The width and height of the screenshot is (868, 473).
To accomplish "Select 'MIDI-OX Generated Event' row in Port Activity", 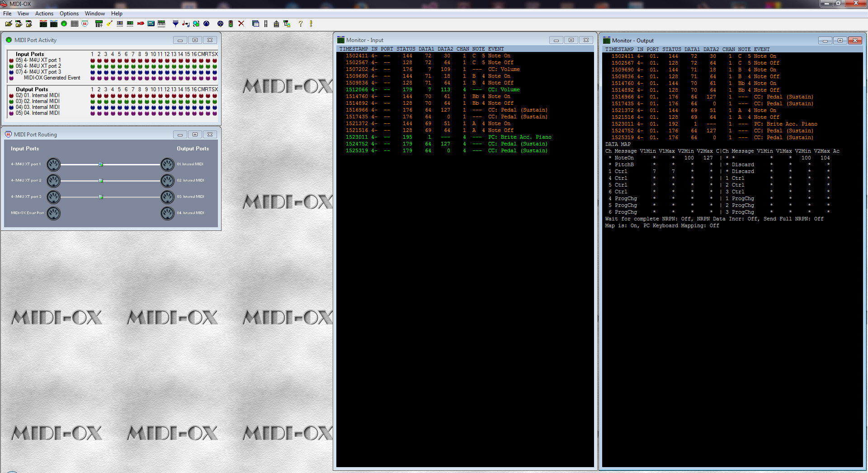I will (x=52, y=78).
